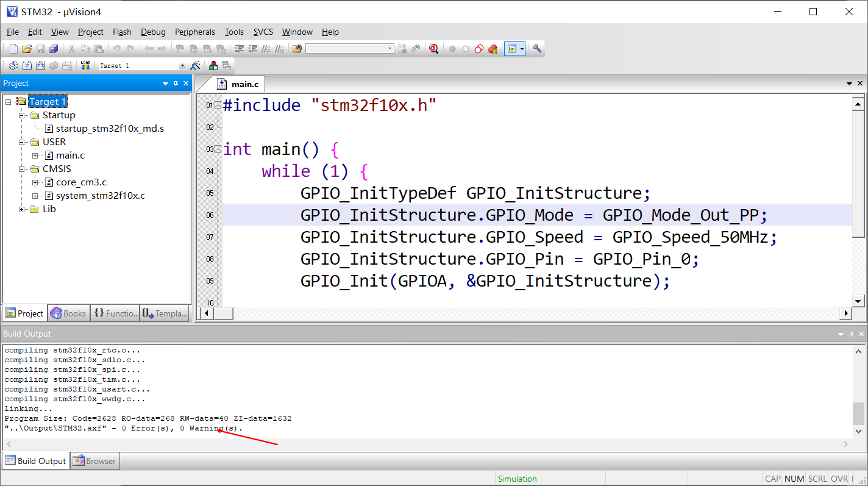Screen dimensions: 868x486
Task: Click the Save All icon
Action: 54,49
